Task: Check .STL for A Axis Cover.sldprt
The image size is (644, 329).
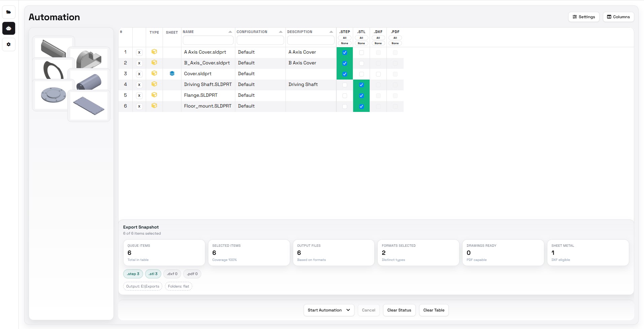Action: [362, 53]
